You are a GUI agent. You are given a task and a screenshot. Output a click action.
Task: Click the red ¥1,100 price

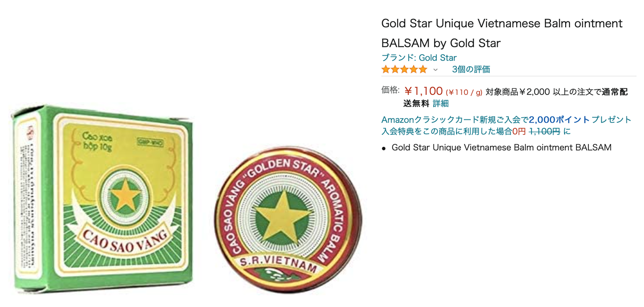423,91
